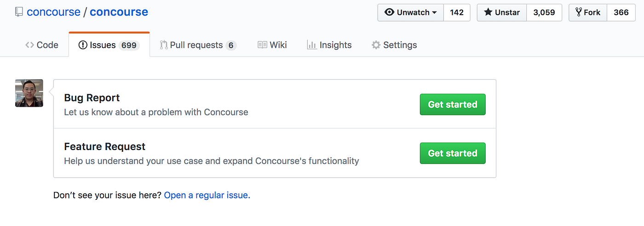Click the Wiki book icon

pos(262,45)
